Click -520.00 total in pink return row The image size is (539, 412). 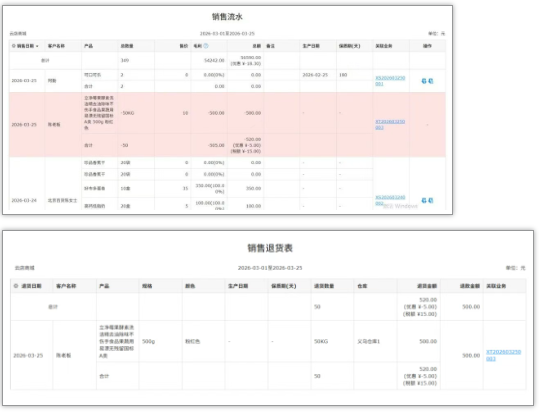[x=253, y=139]
